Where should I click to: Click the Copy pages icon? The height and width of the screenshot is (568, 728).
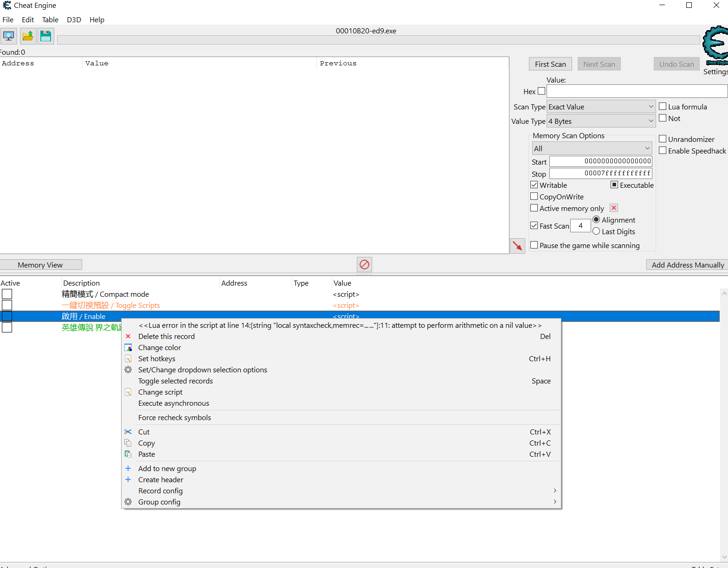(128, 443)
